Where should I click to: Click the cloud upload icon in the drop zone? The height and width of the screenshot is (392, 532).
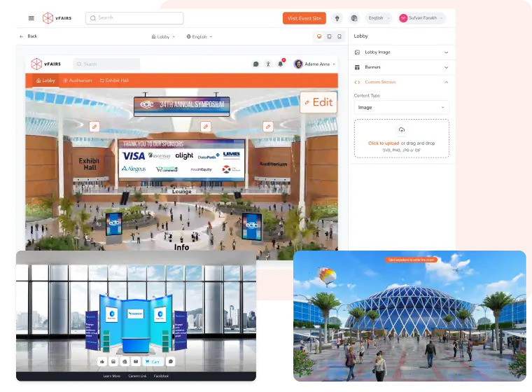click(x=402, y=130)
